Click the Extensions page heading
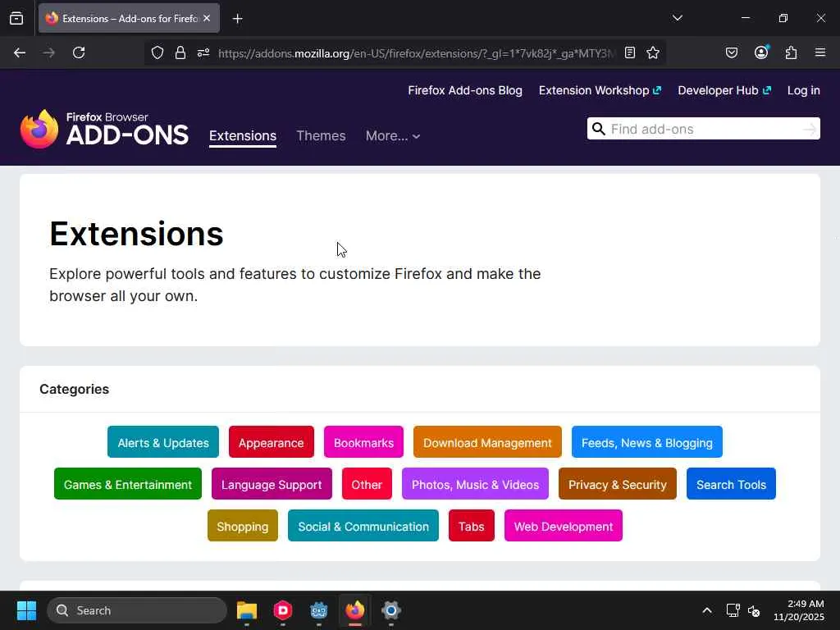Screen dimensions: 840x630 tap(137, 234)
